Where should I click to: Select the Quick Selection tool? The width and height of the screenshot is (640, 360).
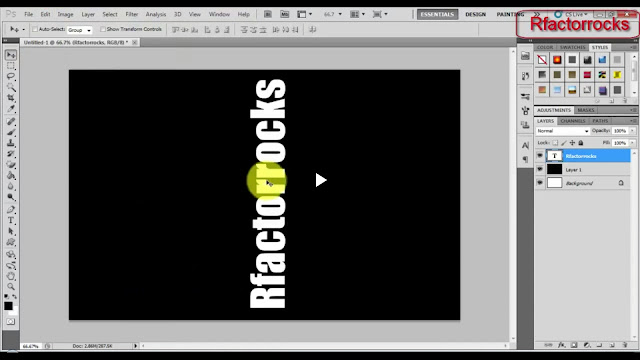[x=11, y=87]
